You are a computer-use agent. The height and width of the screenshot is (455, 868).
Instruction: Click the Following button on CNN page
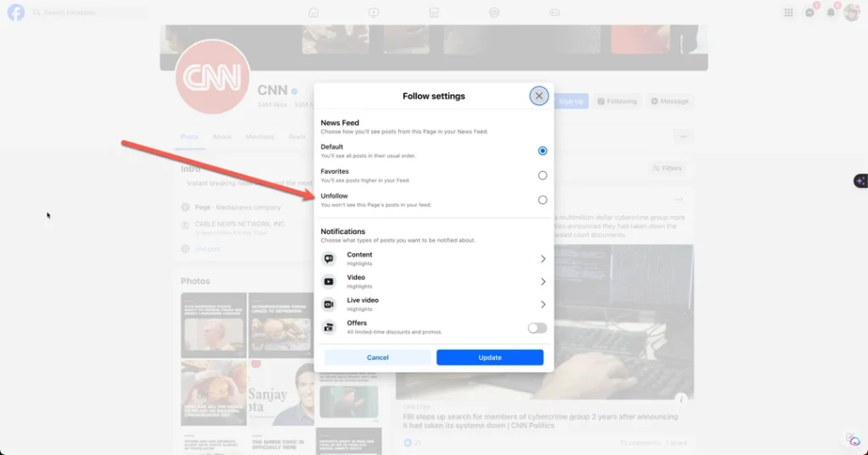617,102
